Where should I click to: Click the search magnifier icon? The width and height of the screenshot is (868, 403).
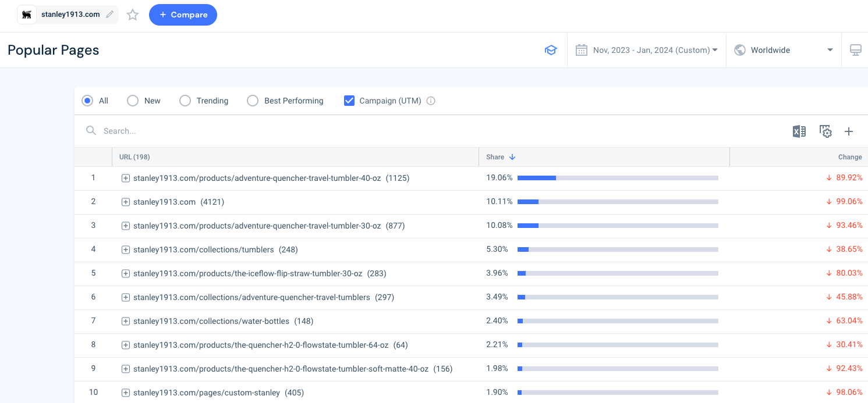(x=91, y=131)
